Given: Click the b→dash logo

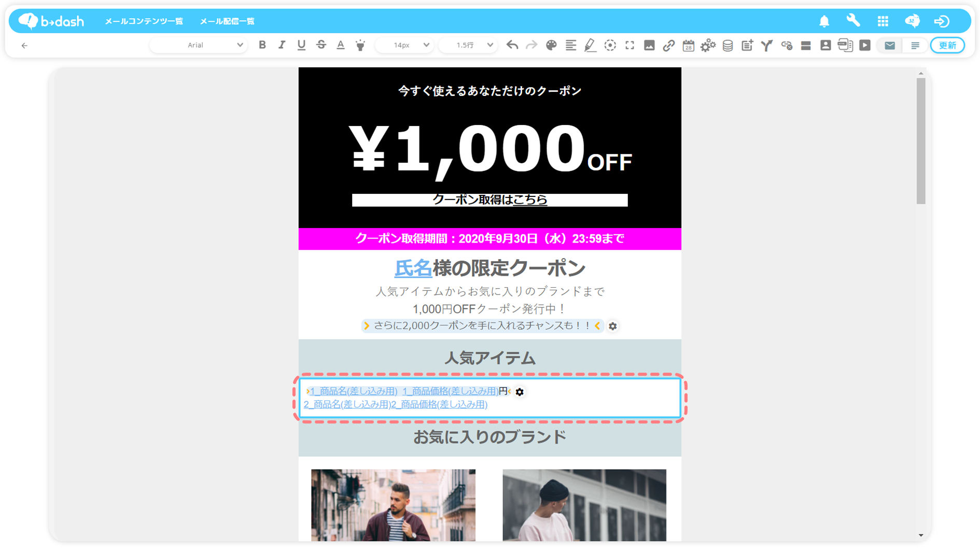Looking at the screenshot, I should [x=51, y=21].
